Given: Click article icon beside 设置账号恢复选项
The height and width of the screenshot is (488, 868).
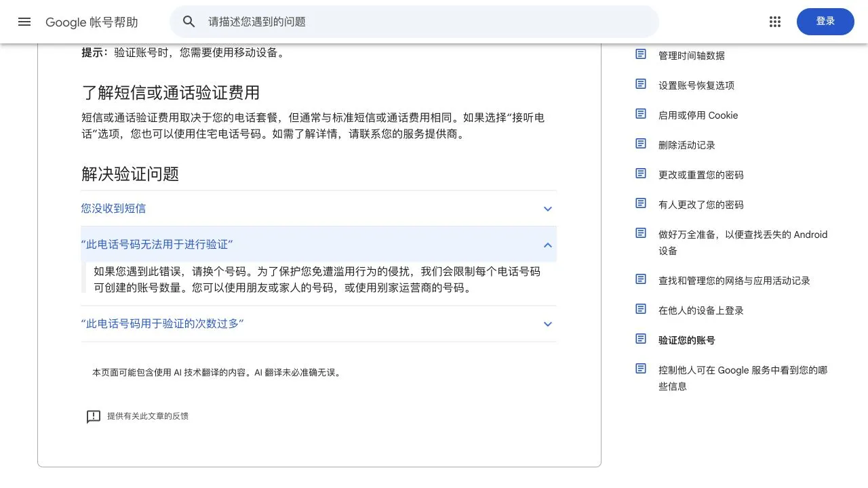Looking at the screenshot, I should coord(641,84).
